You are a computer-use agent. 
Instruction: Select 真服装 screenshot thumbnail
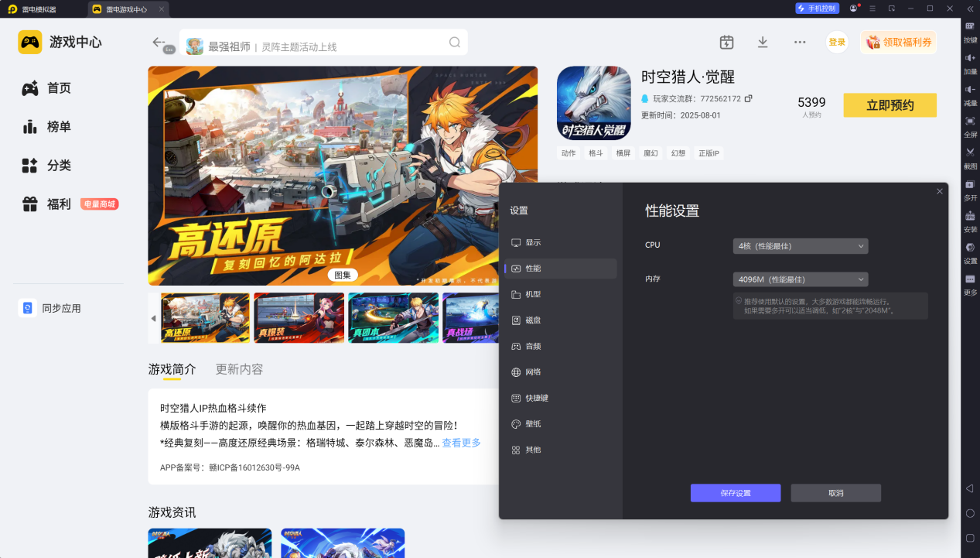(299, 318)
